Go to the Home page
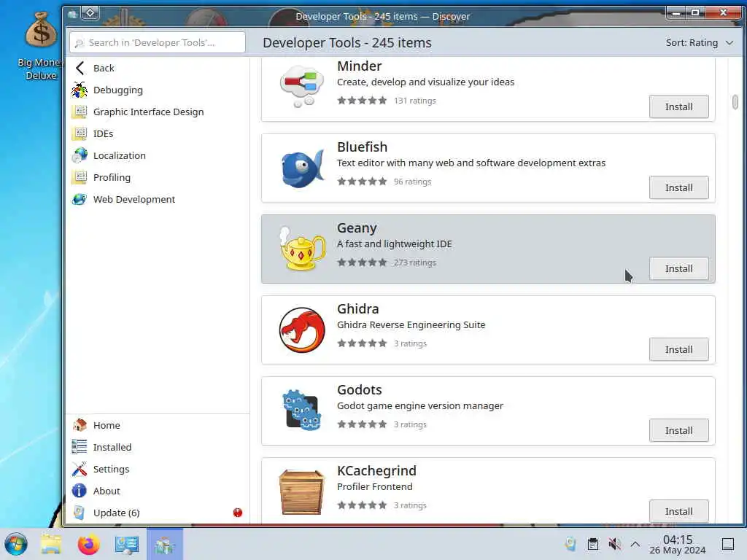747x560 pixels. click(x=158, y=425)
